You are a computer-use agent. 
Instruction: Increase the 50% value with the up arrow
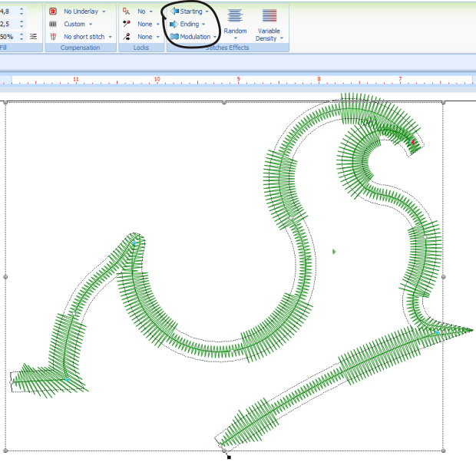coord(21,35)
